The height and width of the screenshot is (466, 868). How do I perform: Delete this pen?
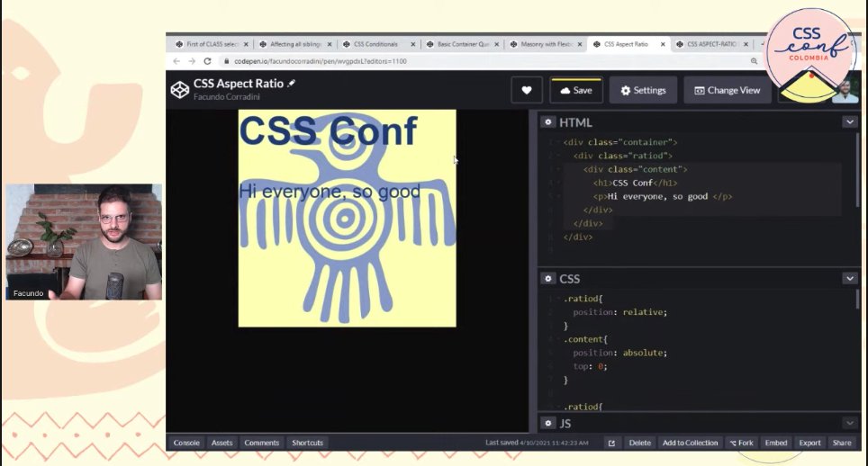point(640,443)
